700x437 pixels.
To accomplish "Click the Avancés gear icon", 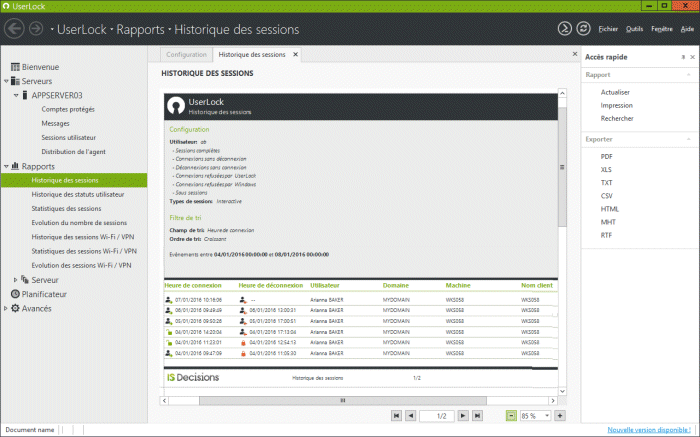I will point(15,308).
